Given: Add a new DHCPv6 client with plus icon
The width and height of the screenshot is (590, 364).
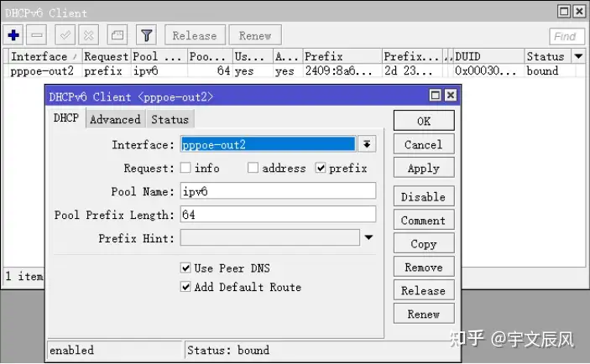Looking at the screenshot, I should click(13, 35).
